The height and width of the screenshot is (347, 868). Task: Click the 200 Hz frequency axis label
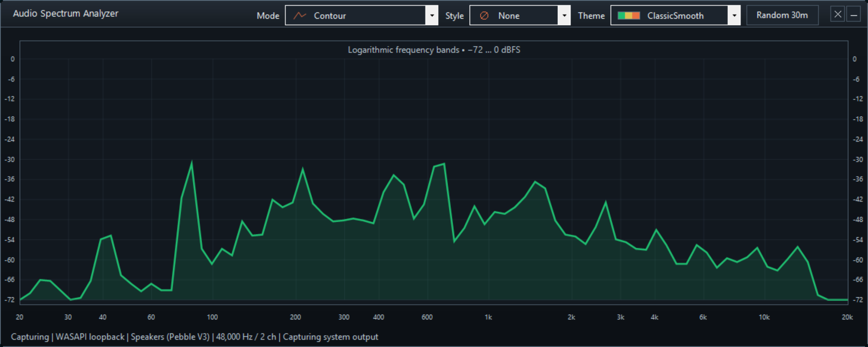296,317
